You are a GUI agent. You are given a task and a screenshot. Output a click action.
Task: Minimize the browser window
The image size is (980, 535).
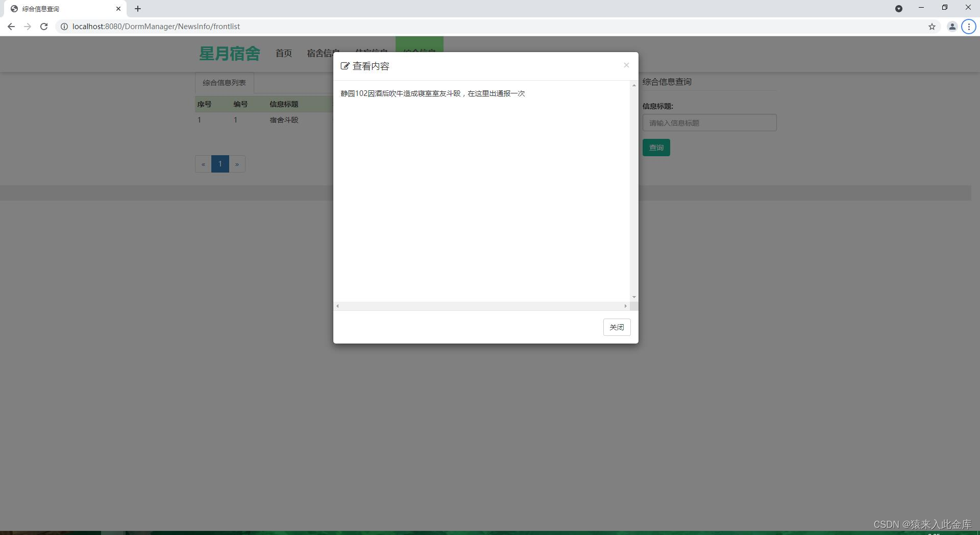tap(921, 8)
